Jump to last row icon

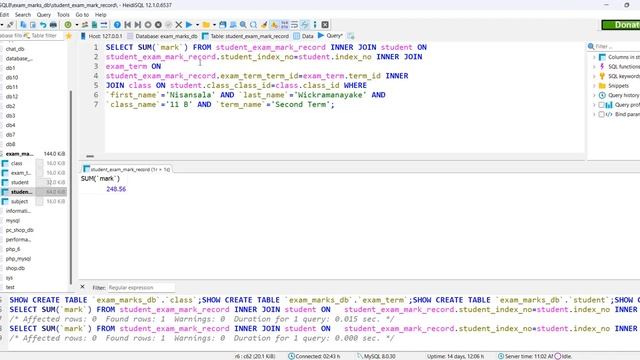click(x=138, y=25)
